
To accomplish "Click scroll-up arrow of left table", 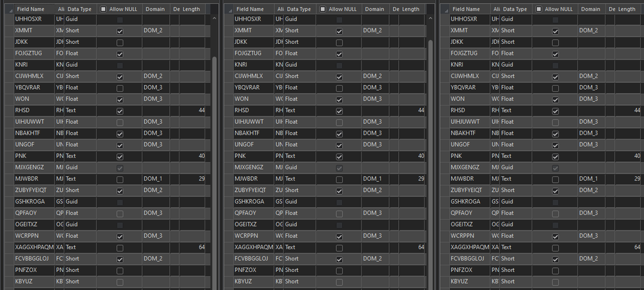I will coord(214,19).
